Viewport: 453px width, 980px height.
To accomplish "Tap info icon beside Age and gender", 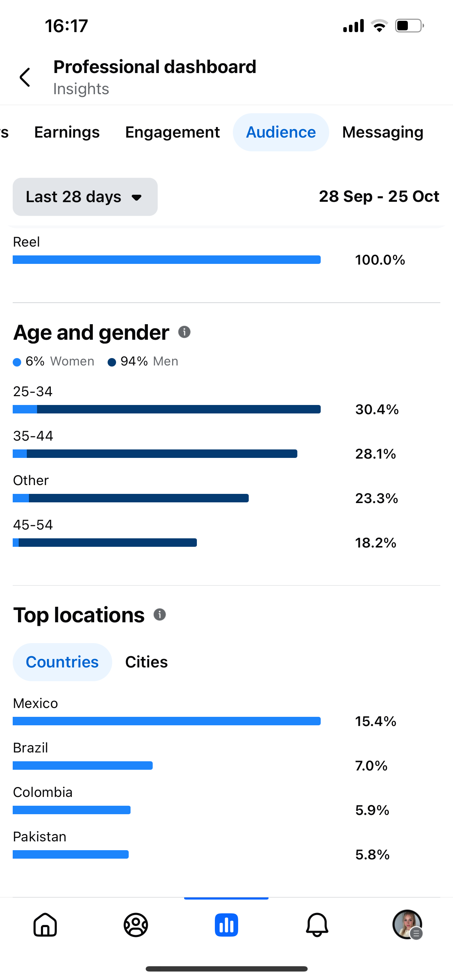I will click(x=185, y=332).
